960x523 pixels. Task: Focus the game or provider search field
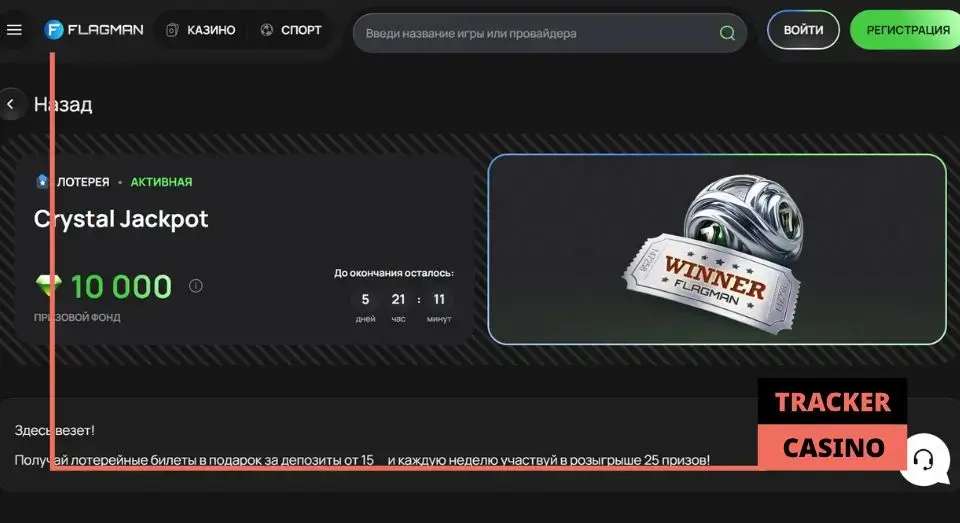tap(535, 33)
